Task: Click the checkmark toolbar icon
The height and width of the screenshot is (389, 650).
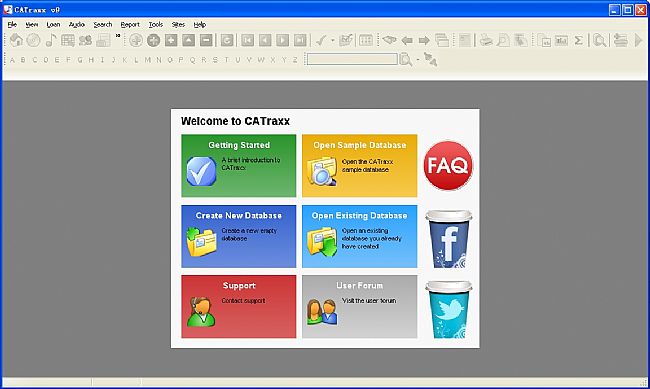Action: pyautogui.click(x=320, y=40)
